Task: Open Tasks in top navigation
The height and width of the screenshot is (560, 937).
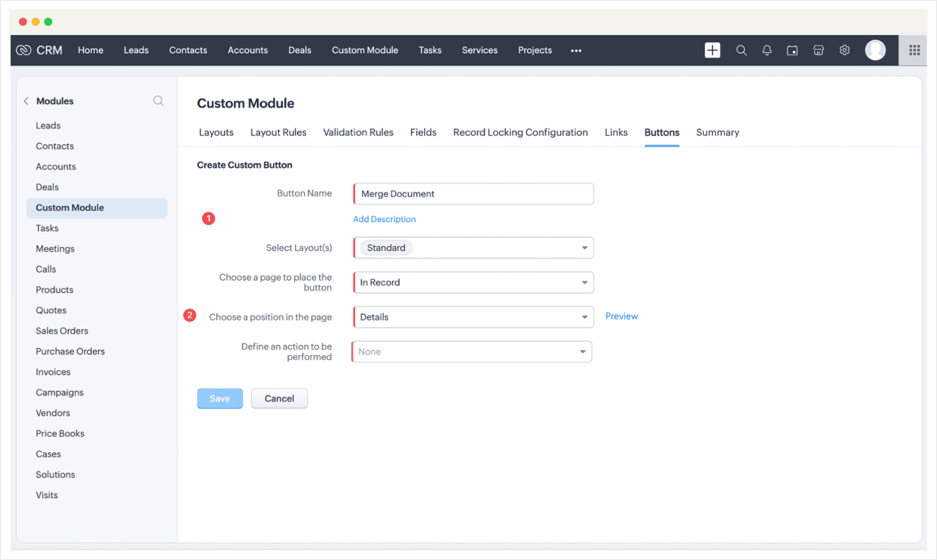Action: 430,50
